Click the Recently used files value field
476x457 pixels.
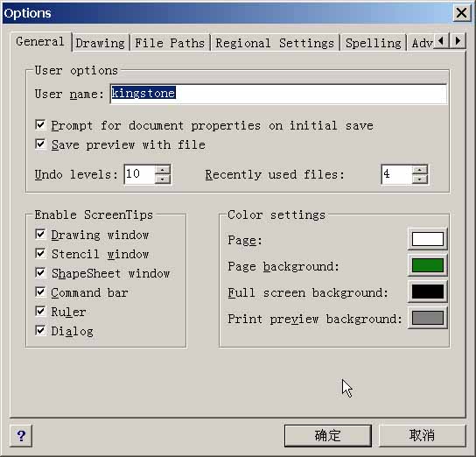(x=396, y=174)
